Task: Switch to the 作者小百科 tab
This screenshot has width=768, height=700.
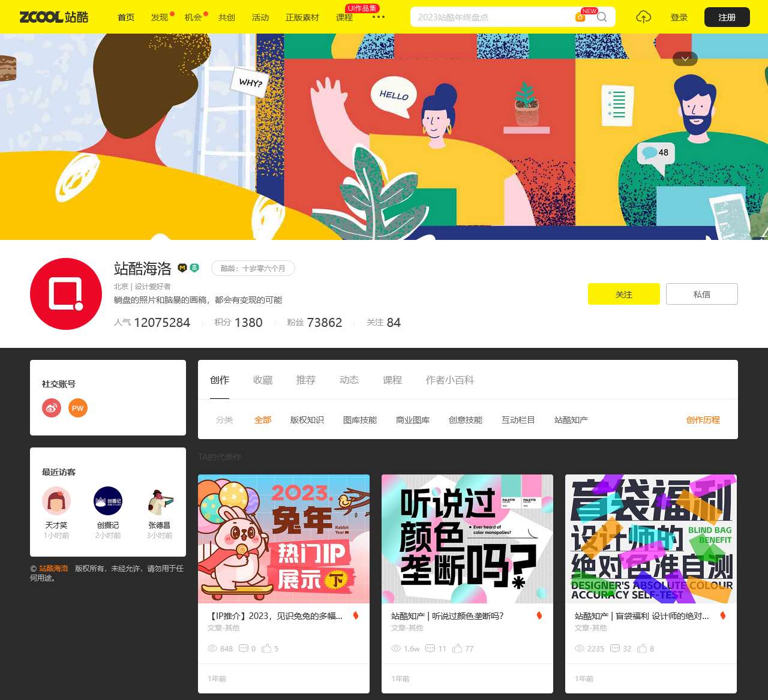Action: 450,380
